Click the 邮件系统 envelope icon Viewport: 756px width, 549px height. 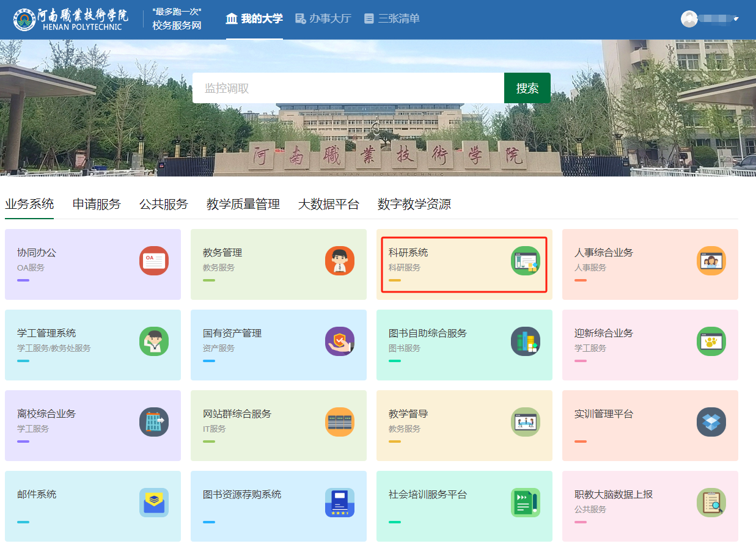(x=154, y=503)
